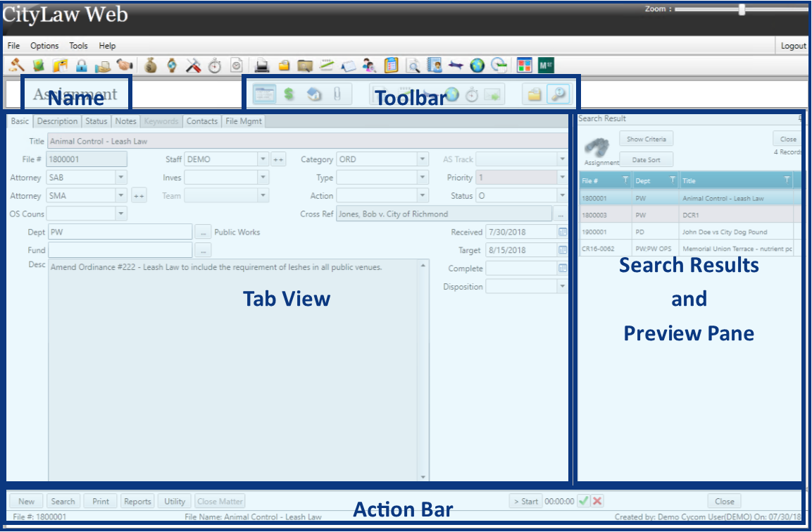The image size is (812, 532).
Task: Click the green check mark next to the timer
Action: 583,501
